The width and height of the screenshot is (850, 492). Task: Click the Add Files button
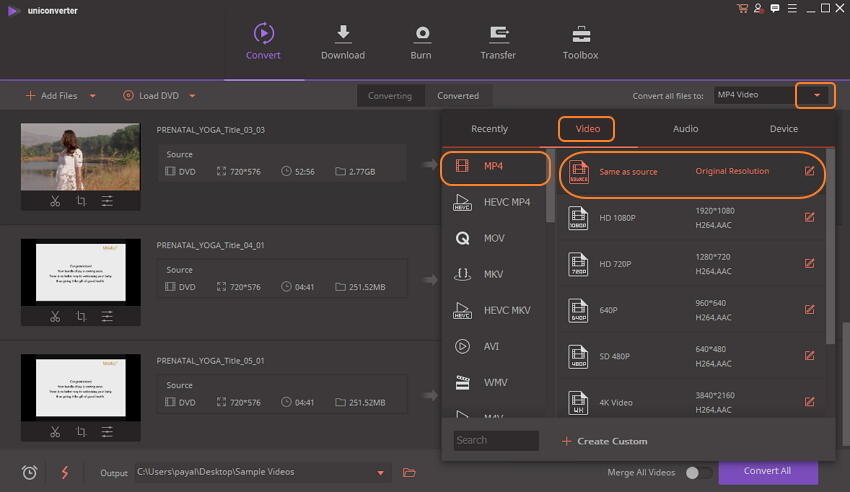pos(51,96)
